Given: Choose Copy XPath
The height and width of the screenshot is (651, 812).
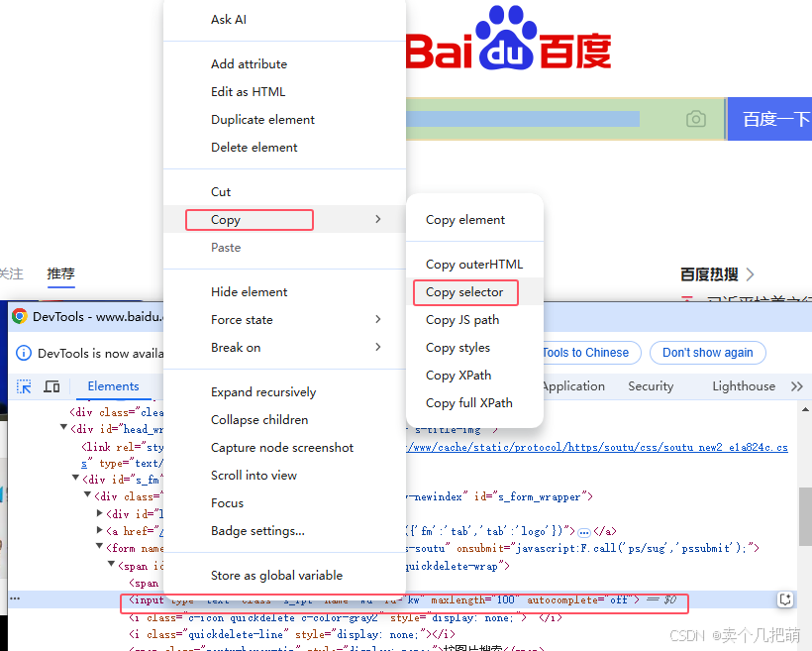Looking at the screenshot, I should (458, 376).
